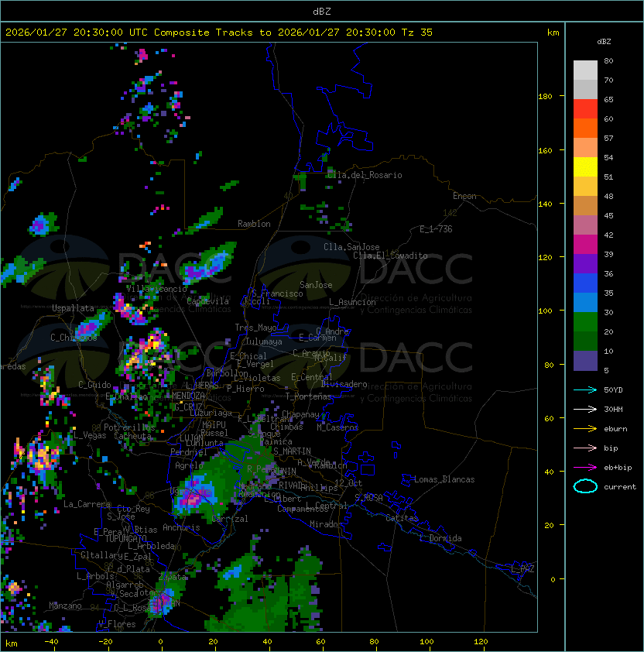The image size is (644, 652).
Task: Click the 'Agrelo' map label
Action: (x=189, y=465)
